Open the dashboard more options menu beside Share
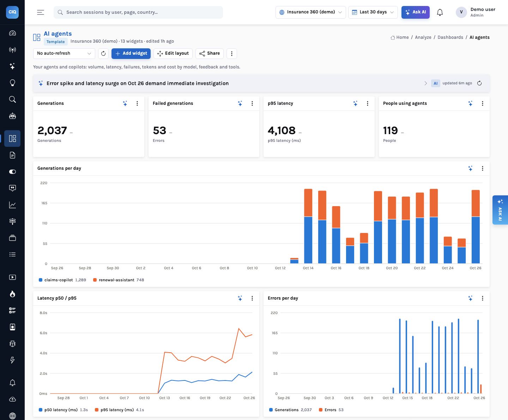 pos(232,54)
